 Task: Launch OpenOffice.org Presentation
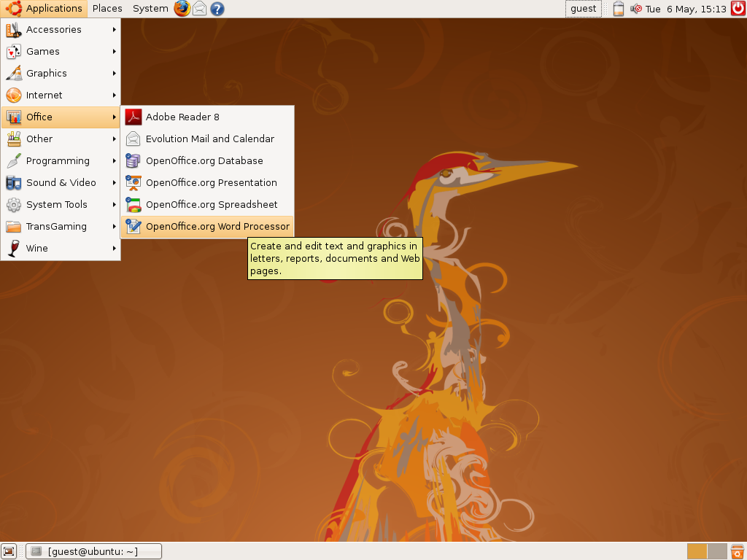(x=207, y=183)
